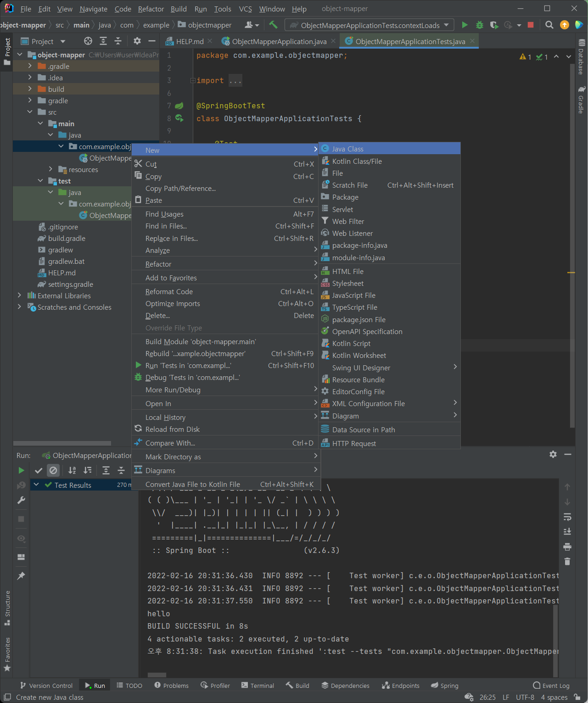Image resolution: width=588 pixels, height=703 pixels.
Task: Click UTF-8 encoding in status bar
Action: 525,697
